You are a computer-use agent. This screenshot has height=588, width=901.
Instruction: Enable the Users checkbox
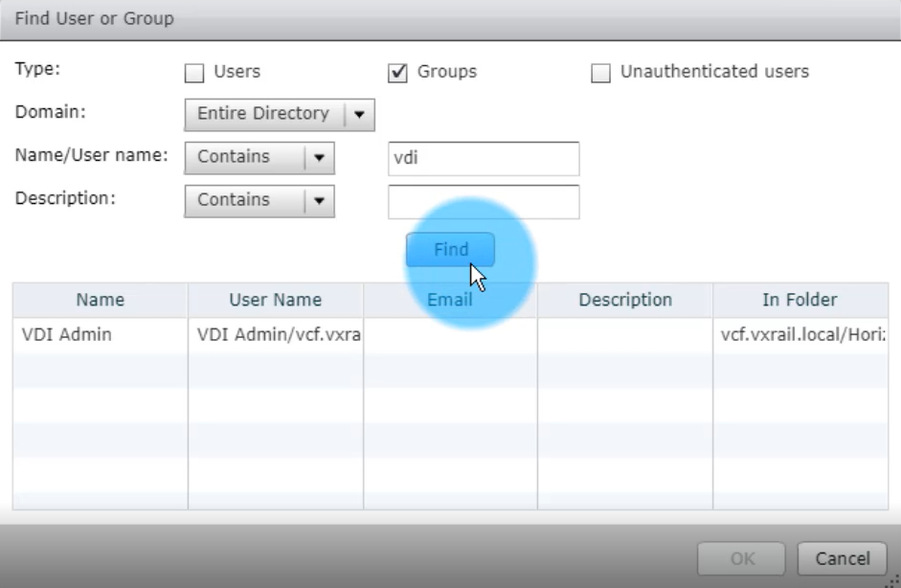(193, 73)
